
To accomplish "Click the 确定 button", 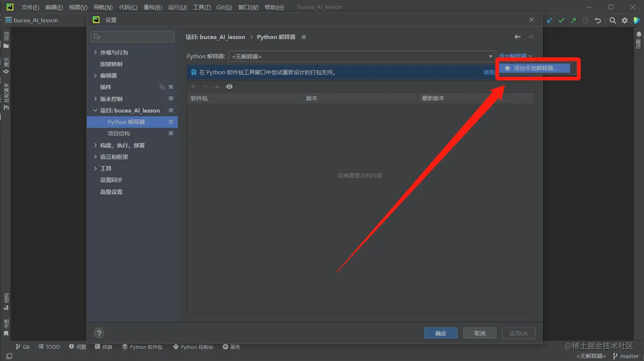I will 441,333.
